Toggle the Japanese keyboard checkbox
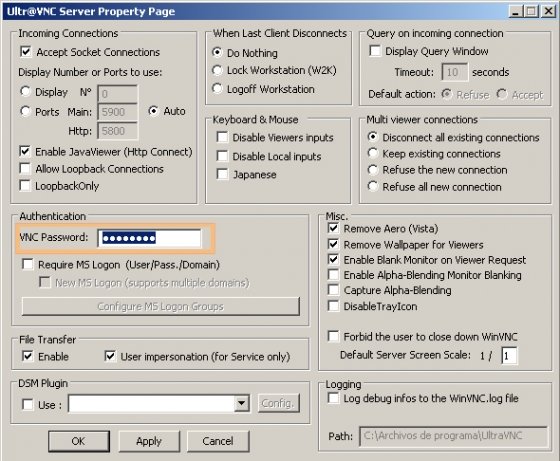The image size is (560, 461). 222,174
